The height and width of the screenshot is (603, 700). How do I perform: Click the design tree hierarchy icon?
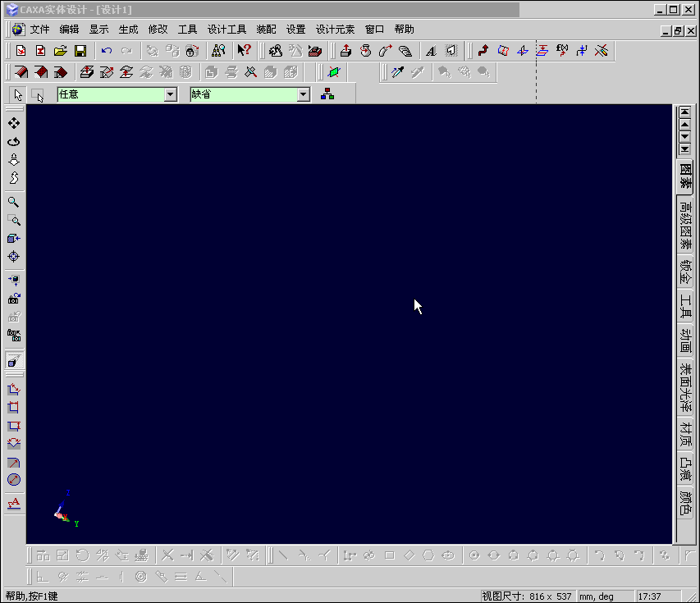pyautogui.click(x=327, y=94)
